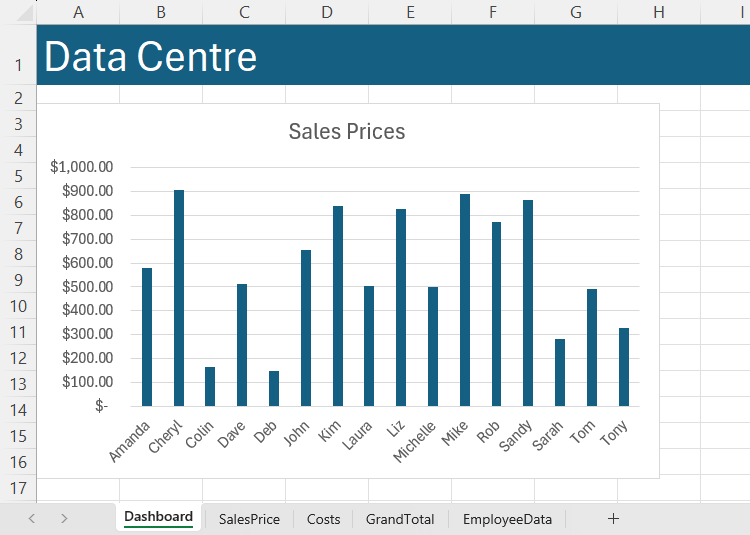The image size is (750, 535).
Task: Click Cheryl's bar in the chart
Action: [179, 300]
